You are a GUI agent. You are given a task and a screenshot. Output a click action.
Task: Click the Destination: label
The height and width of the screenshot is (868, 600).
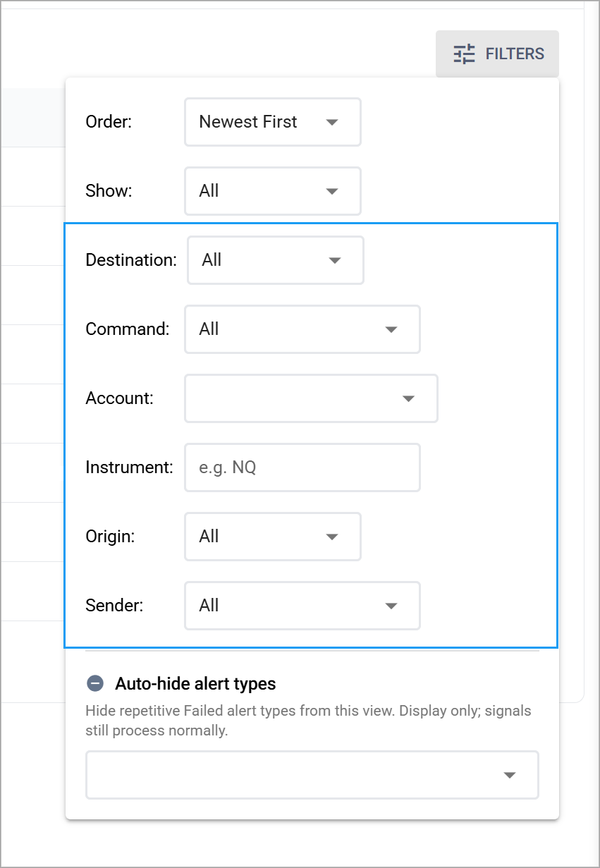pos(131,260)
